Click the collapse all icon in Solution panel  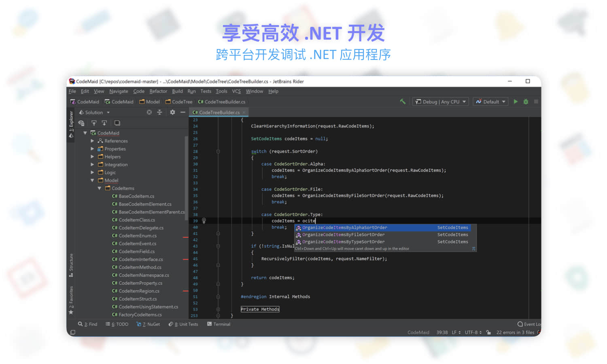click(x=159, y=112)
